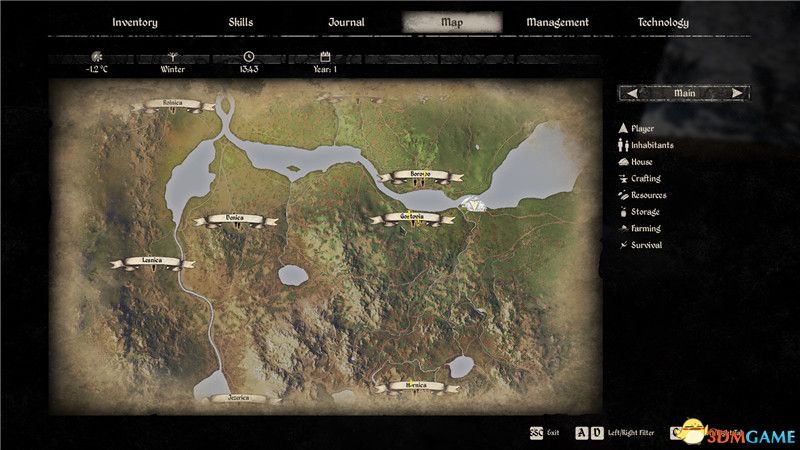Select the Jezerica village banner on map

point(238,398)
